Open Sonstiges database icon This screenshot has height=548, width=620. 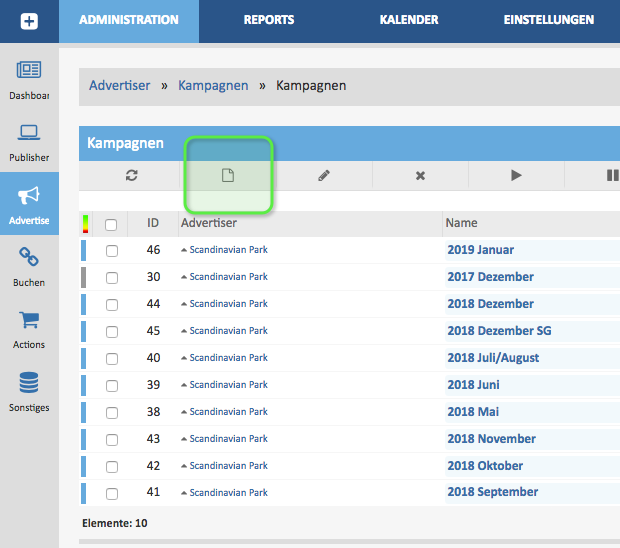pyautogui.click(x=29, y=383)
